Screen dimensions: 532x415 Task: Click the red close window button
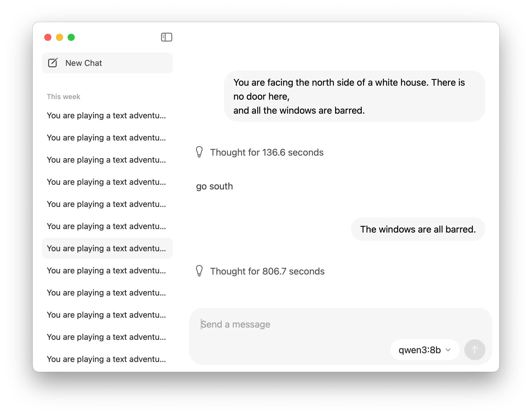(48, 37)
